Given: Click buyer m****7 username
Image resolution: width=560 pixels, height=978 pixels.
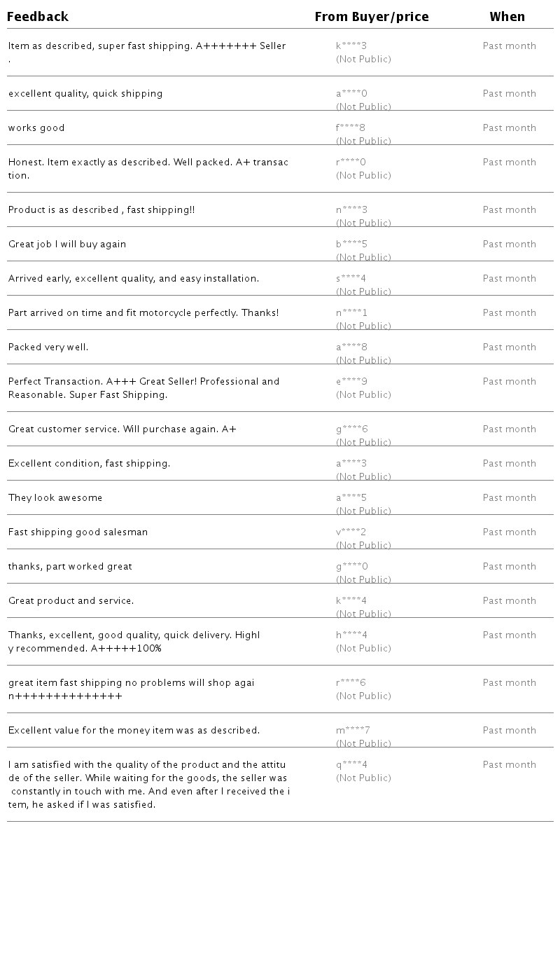Looking at the screenshot, I should 353,731.
